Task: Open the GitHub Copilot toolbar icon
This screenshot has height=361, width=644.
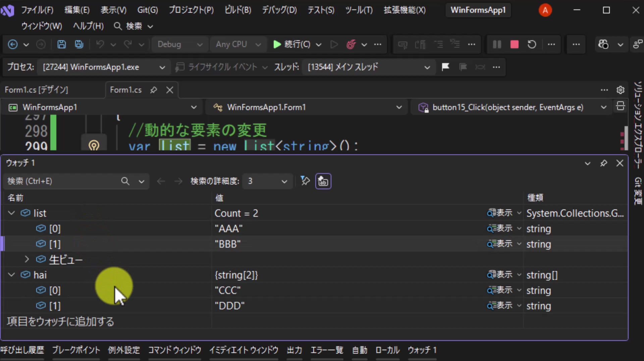Action: (x=603, y=44)
